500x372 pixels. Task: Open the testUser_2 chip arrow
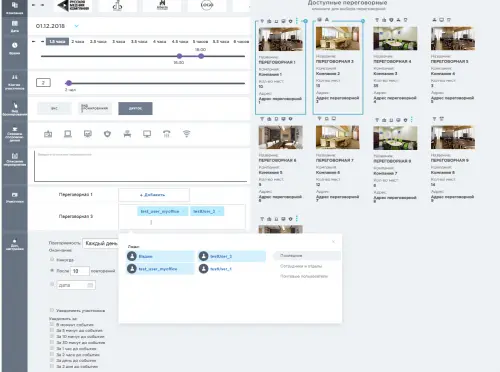(x=219, y=211)
